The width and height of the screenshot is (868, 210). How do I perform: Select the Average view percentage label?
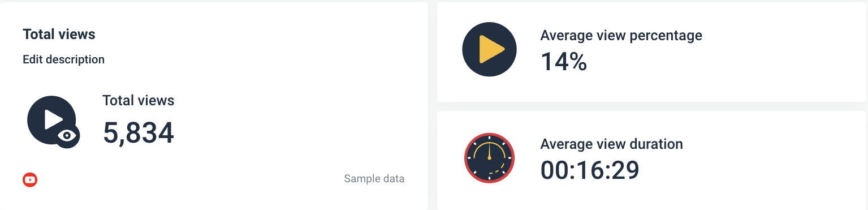coord(621,36)
